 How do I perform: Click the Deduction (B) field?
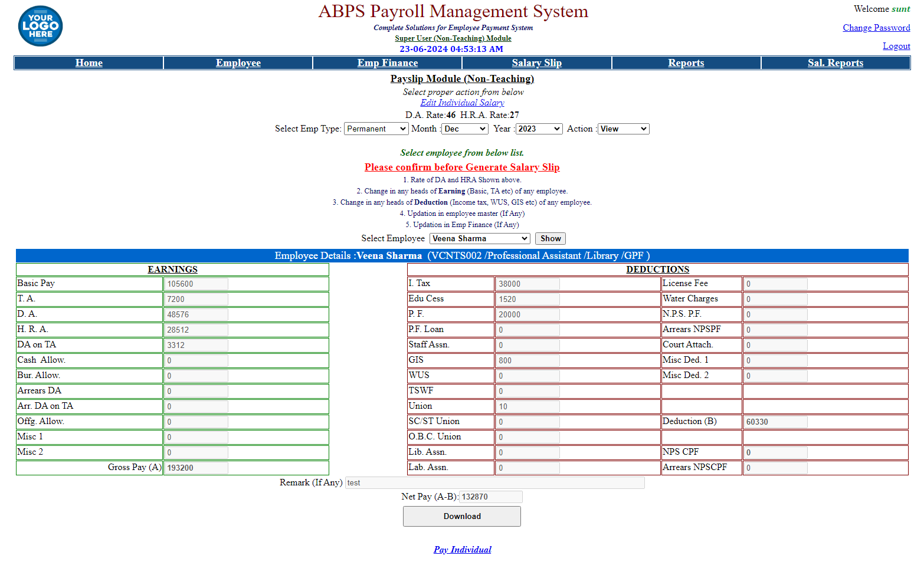(x=775, y=422)
